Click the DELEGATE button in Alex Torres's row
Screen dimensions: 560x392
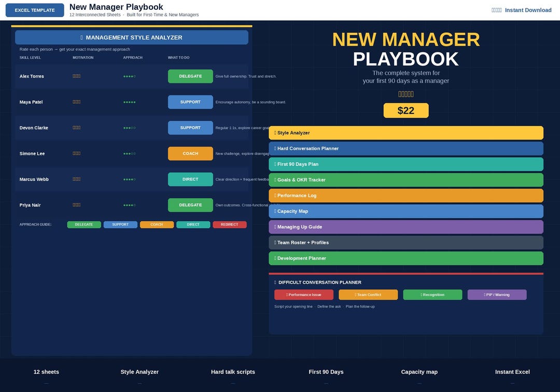(x=190, y=76)
